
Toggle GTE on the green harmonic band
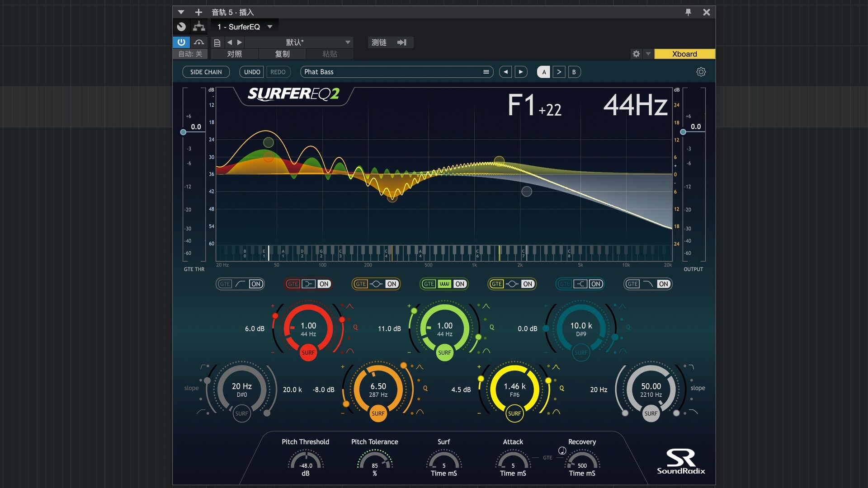coord(429,284)
